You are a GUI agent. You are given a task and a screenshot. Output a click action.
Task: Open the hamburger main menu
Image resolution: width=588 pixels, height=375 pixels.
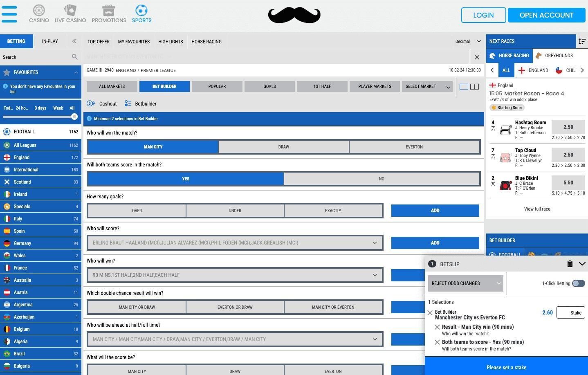[x=9, y=14]
